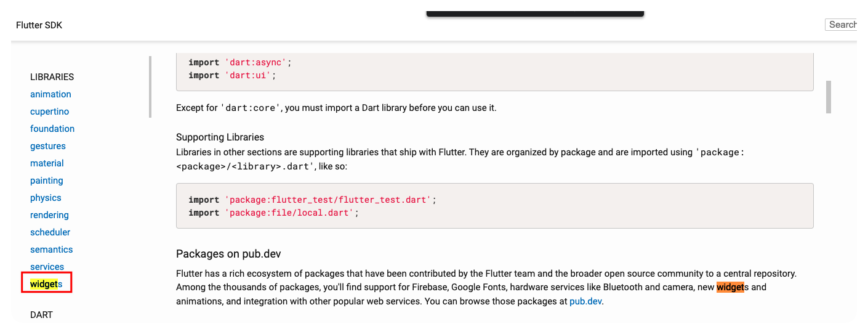Go to the rendering library
The height and width of the screenshot is (334, 868).
[49, 215]
